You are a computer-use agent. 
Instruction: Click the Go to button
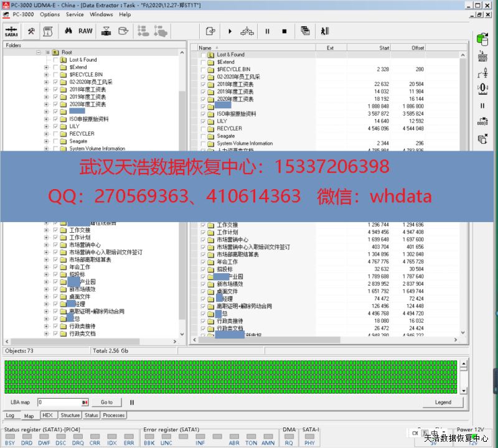coord(107,403)
